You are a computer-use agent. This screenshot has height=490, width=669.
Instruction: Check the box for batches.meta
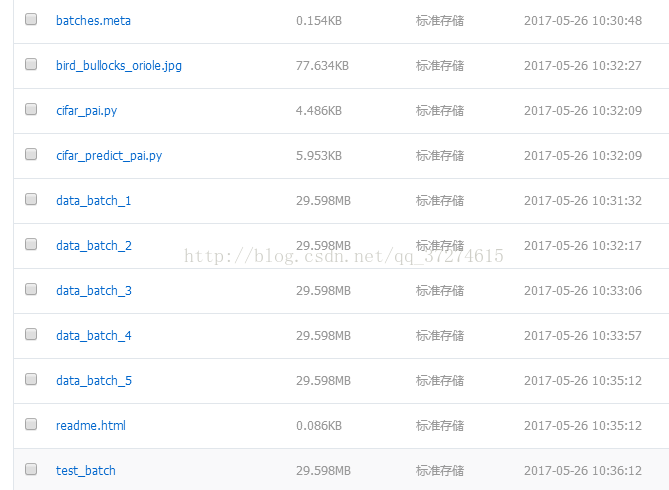click(31, 19)
